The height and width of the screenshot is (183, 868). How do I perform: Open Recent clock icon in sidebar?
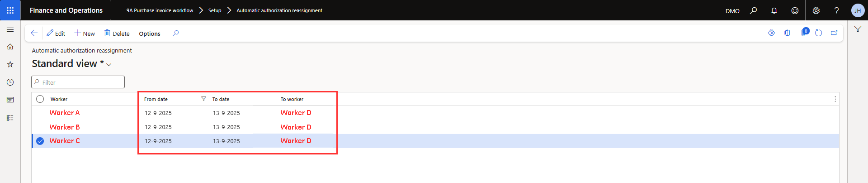(x=10, y=82)
